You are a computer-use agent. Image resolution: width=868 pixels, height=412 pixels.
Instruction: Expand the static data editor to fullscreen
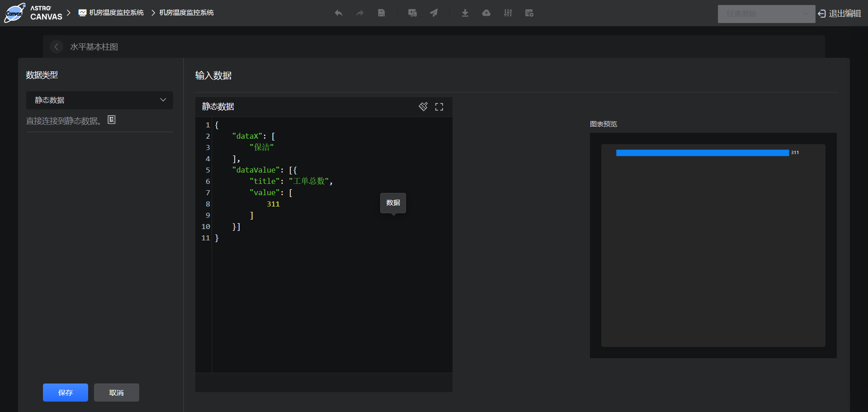click(439, 107)
